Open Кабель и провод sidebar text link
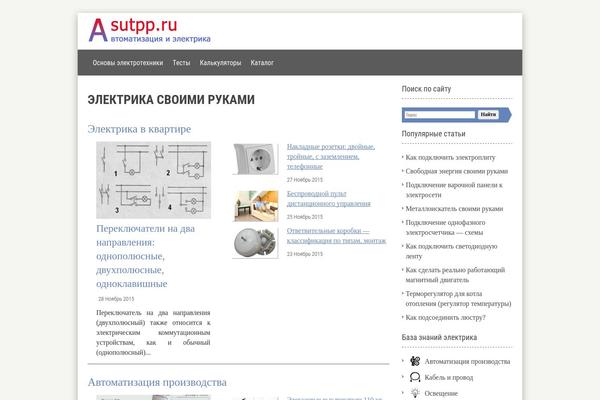The height and width of the screenshot is (400, 600). [449, 377]
